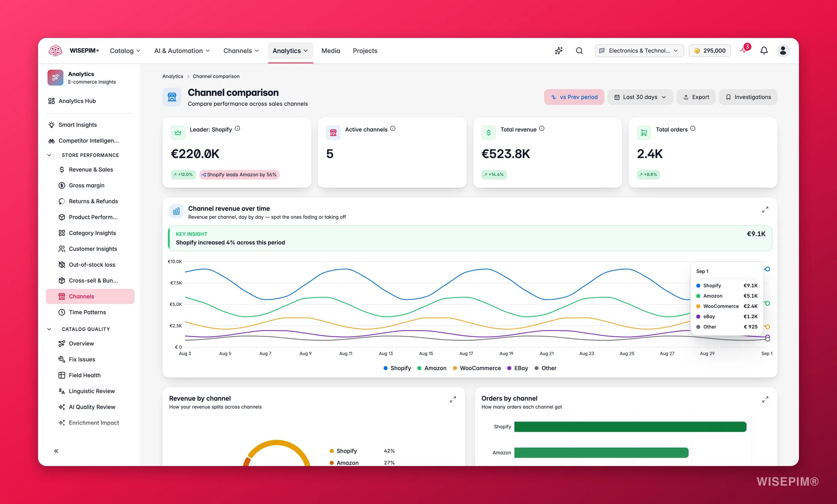Click the search magnifier icon

pyautogui.click(x=579, y=51)
